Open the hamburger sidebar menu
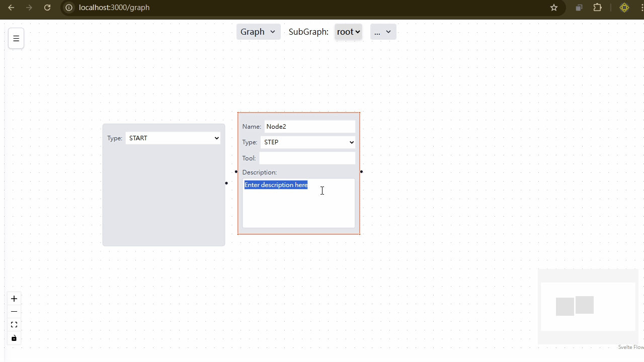The image size is (644, 362). tap(16, 38)
